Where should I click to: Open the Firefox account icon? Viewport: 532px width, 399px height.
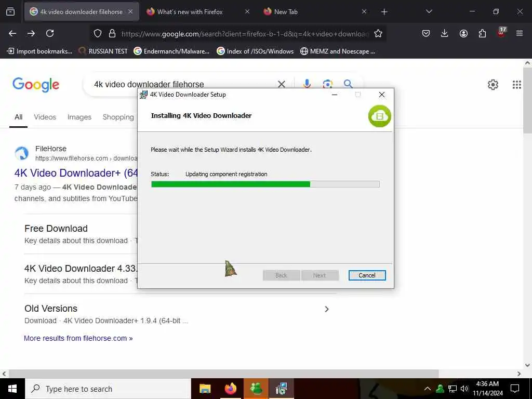[x=463, y=33]
